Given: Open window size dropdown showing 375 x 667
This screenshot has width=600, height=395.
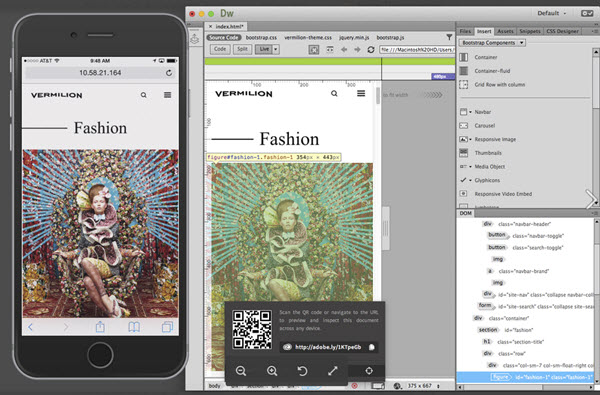Looking at the screenshot, I should pyautogui.click(x=423, y=386).
